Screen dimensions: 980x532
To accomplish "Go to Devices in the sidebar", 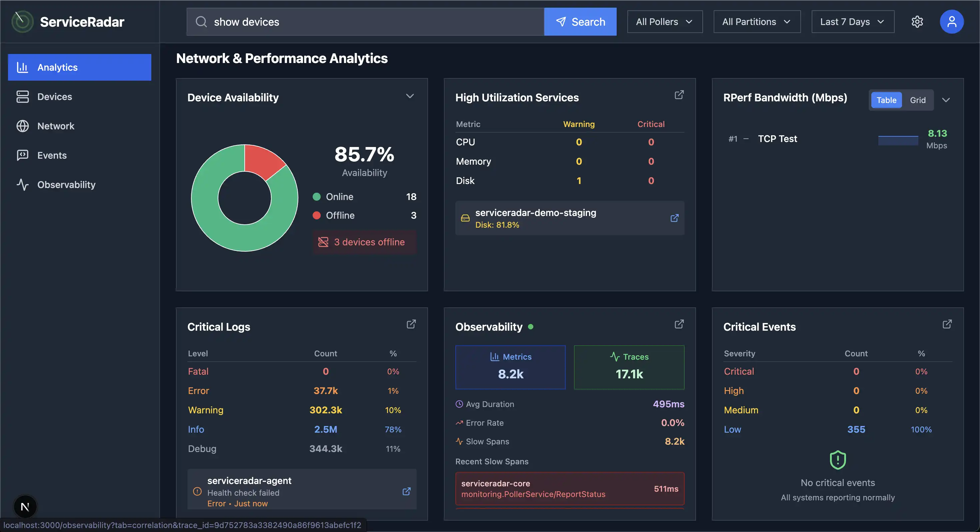I will click(54, 97).
